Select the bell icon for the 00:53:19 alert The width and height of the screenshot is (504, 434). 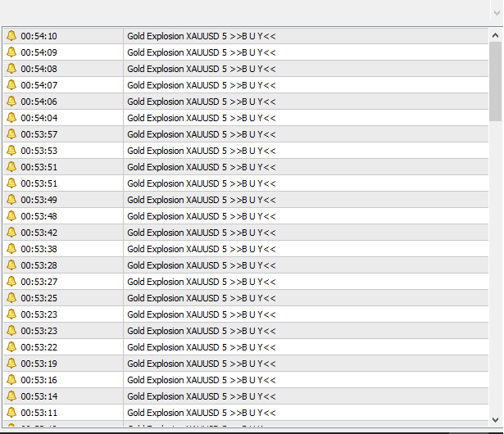(x=11, y=364)
